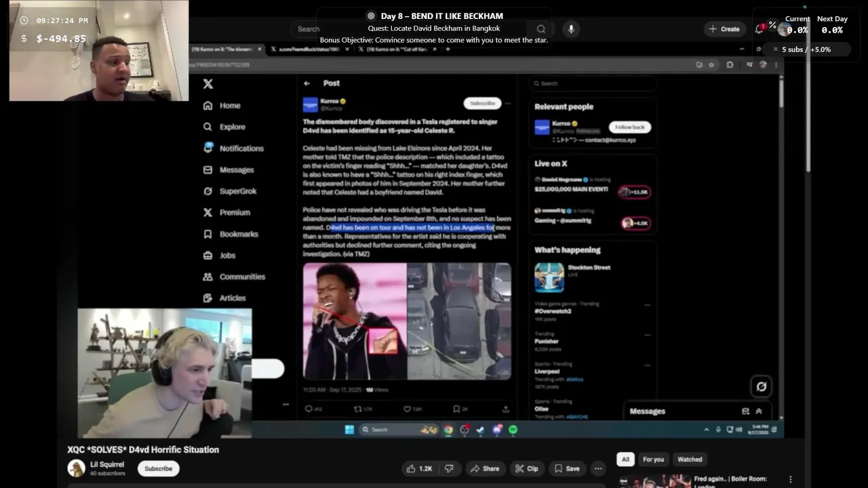This screenshot has height=488, width=868.
Task: Open a new Chrome tab with plus
Action: pos(448,49)
